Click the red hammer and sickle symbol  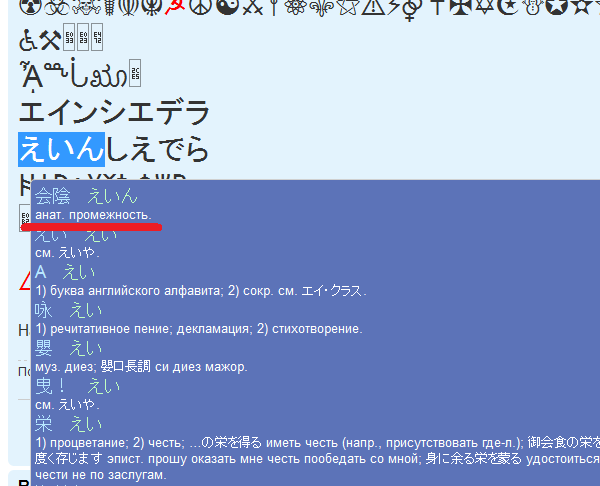[177, 10]
